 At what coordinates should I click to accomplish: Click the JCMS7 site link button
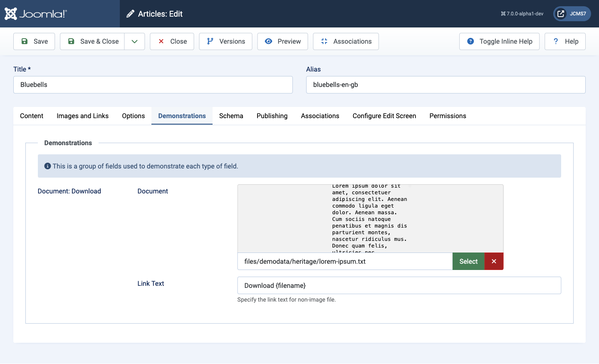572,14
